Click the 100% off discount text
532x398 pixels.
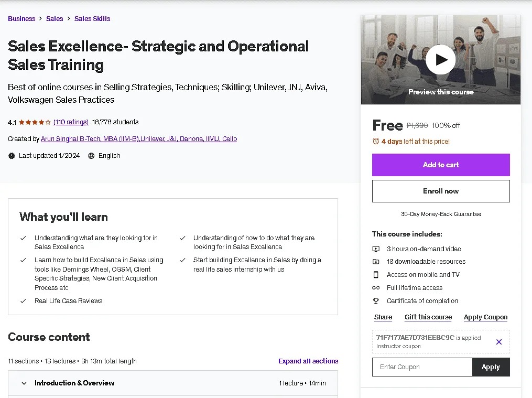[x=446, y=125]
